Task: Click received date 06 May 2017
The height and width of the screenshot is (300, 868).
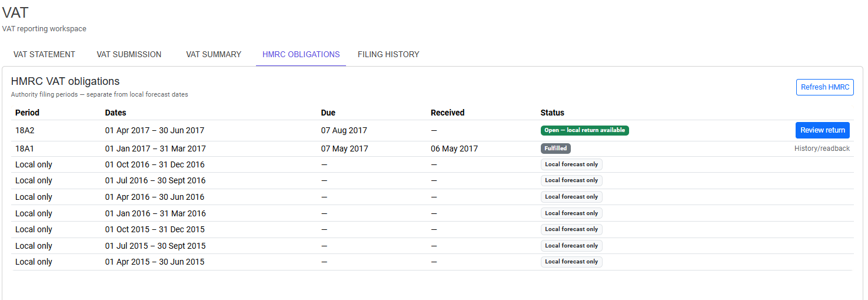Action: (454, 149)
